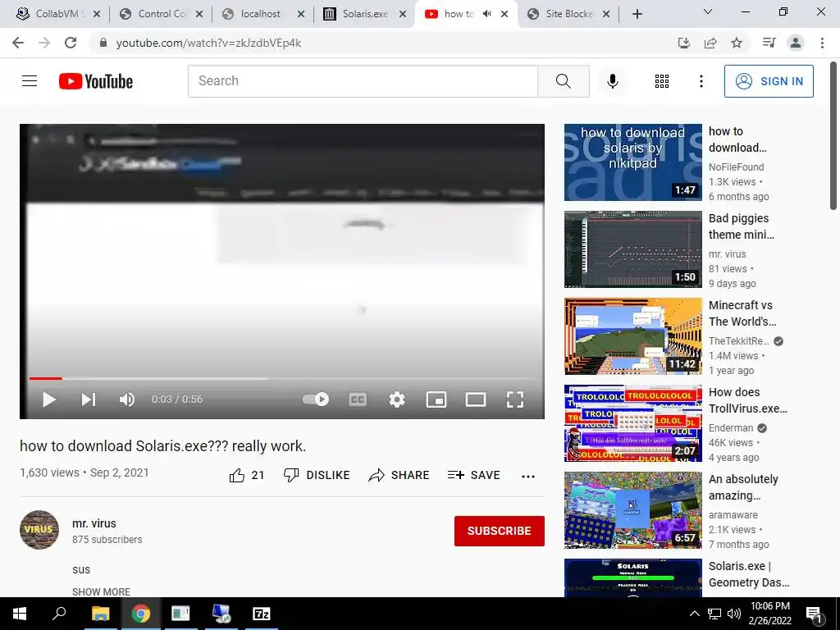Image resolution: width=840 pixels, height=630 pixels.
Task: Open the Minecraft vs The World's title
Action: point(742,313)
